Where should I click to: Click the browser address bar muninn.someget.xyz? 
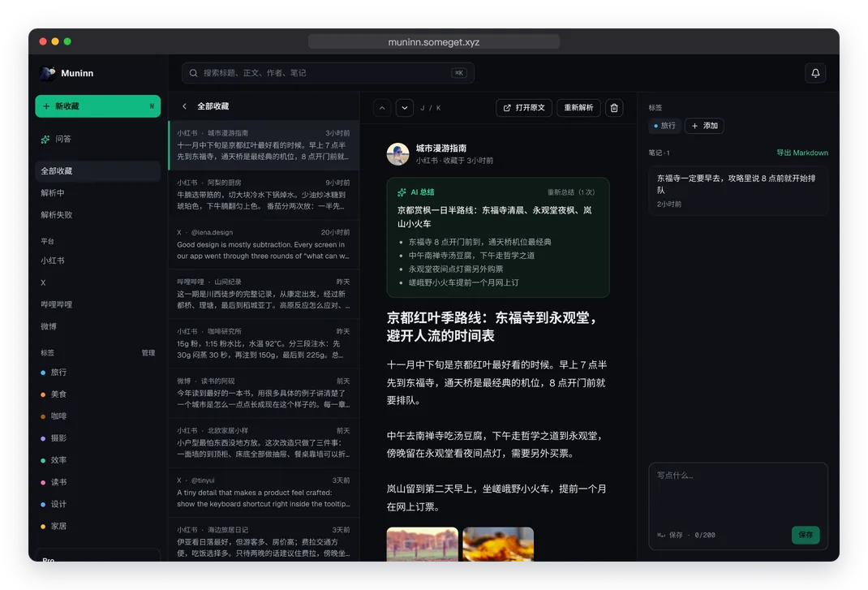pos(433,41)
